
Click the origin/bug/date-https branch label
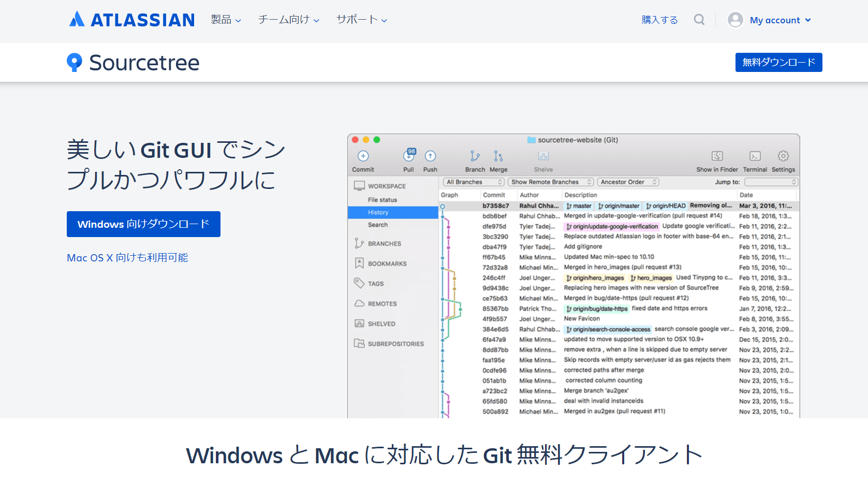click(596, 308)
